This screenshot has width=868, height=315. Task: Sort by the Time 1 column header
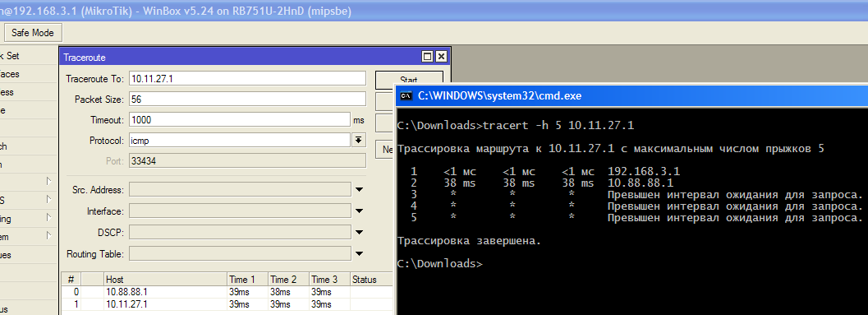247,280
